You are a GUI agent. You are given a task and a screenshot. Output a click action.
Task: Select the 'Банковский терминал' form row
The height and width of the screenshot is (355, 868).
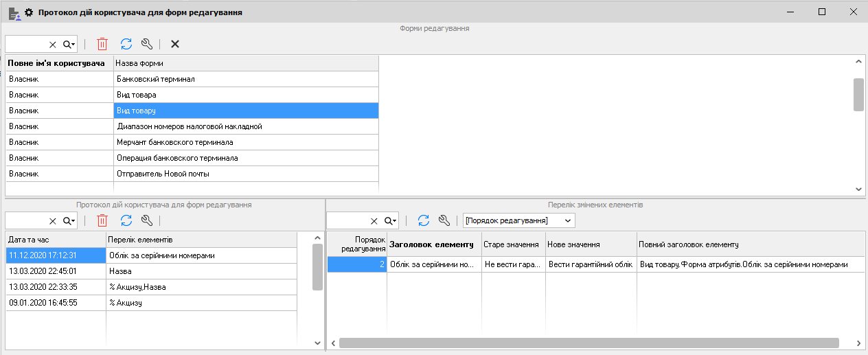(246, 79)
